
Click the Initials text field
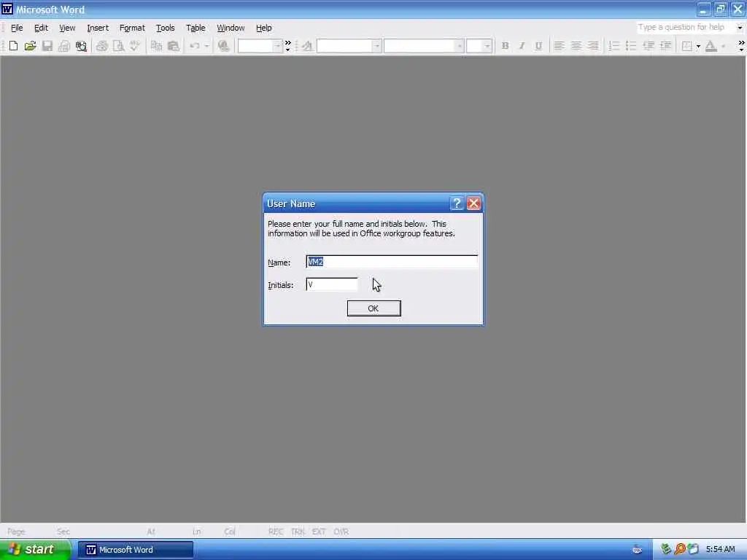332,284
